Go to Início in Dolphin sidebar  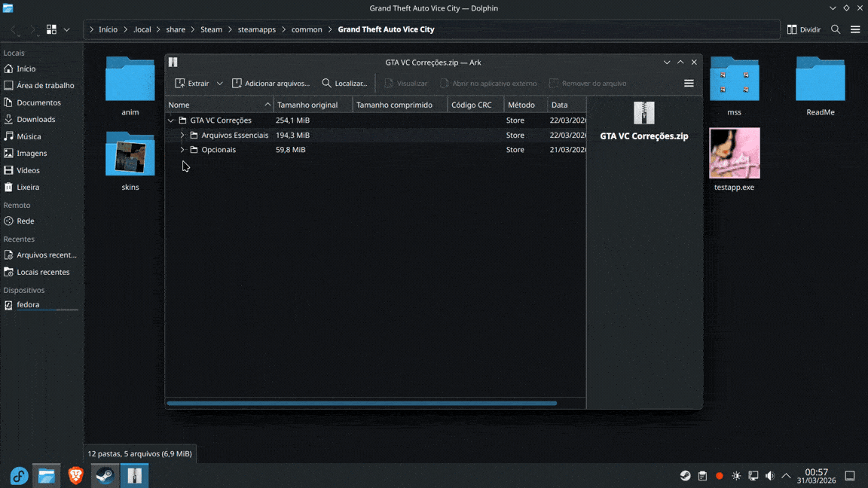(41, 69)
